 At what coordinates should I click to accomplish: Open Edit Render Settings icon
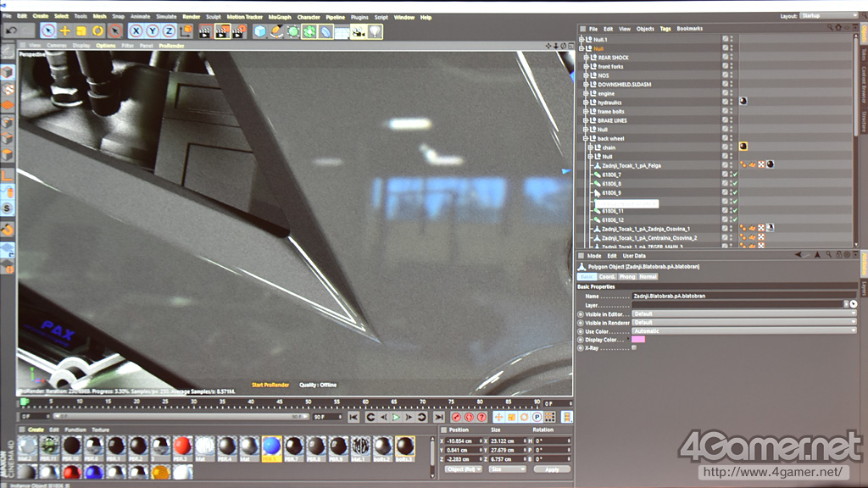(x=239, y=31)
